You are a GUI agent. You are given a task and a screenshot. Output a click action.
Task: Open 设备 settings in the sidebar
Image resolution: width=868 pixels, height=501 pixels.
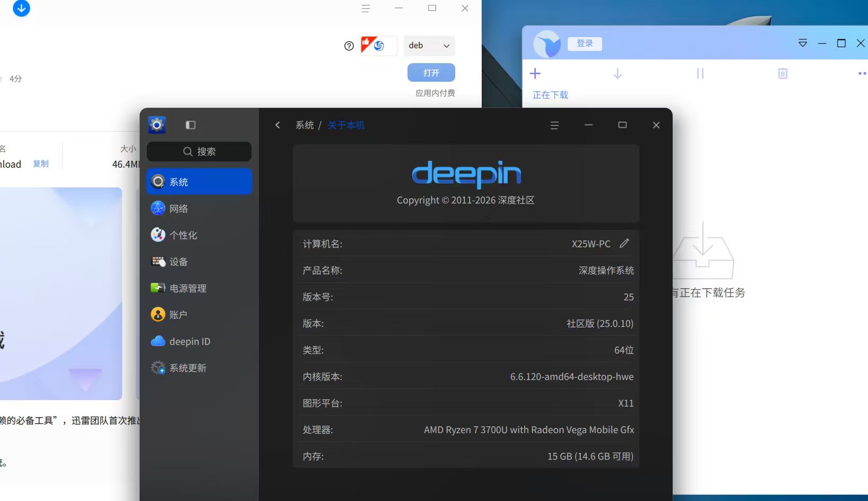[x=199, y=262]
